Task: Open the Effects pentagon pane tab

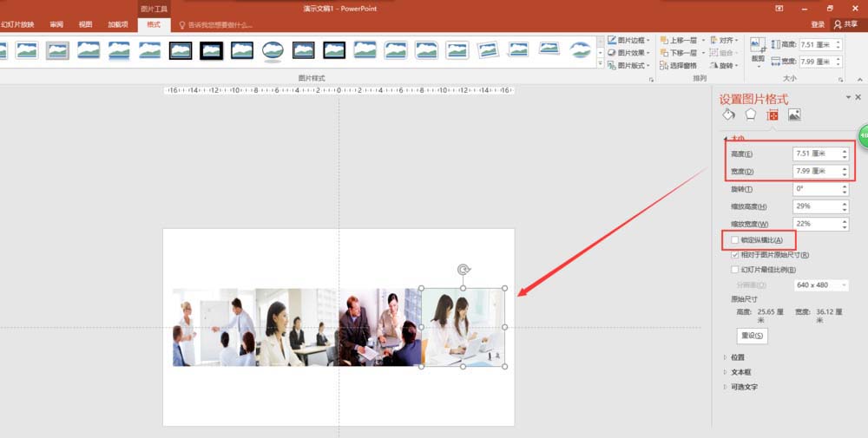Action: [x=750, y=114]
